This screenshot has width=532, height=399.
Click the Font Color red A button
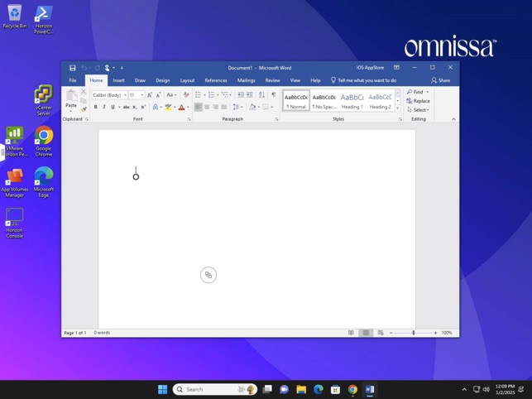click(181, 107)
